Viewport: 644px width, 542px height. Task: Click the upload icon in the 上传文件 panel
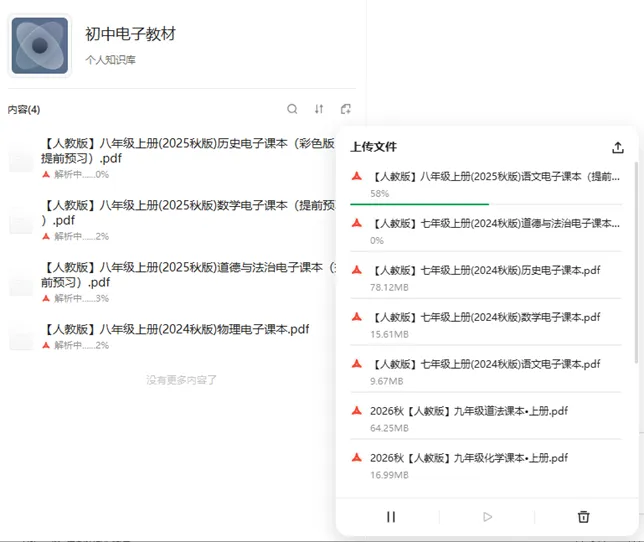point(618,148)
